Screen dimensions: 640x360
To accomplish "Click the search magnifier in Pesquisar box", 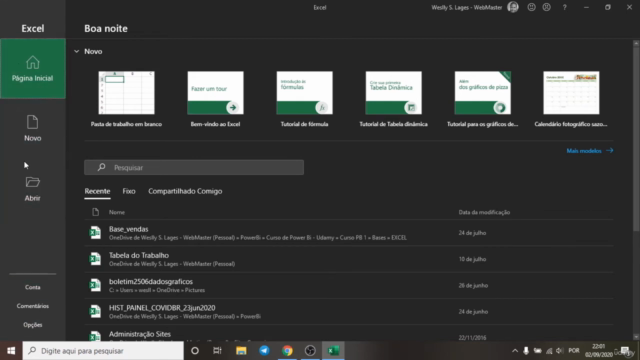I will click(x=101, y=167).
